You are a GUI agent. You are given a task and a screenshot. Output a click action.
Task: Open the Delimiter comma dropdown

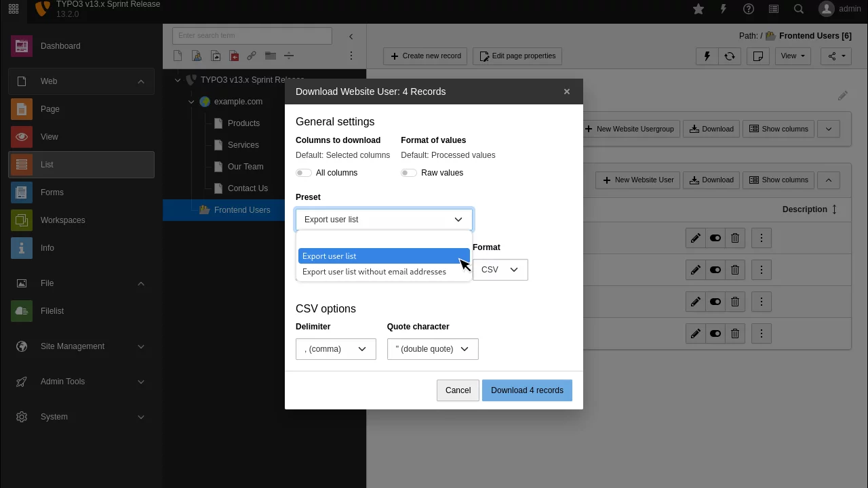pos(336,349)
